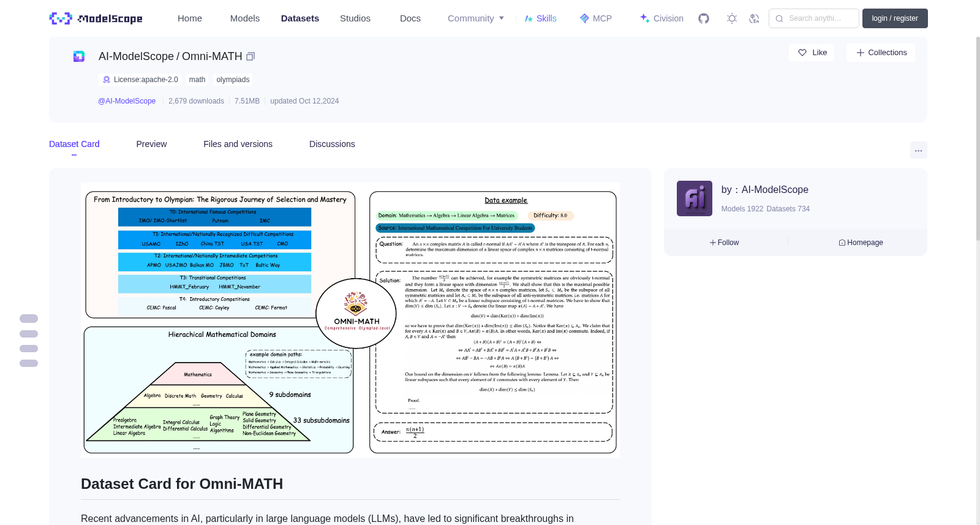The height and width of the screenshot is (525, 980).
Task: Click the olympiads tag
Action: pos(233,80)
